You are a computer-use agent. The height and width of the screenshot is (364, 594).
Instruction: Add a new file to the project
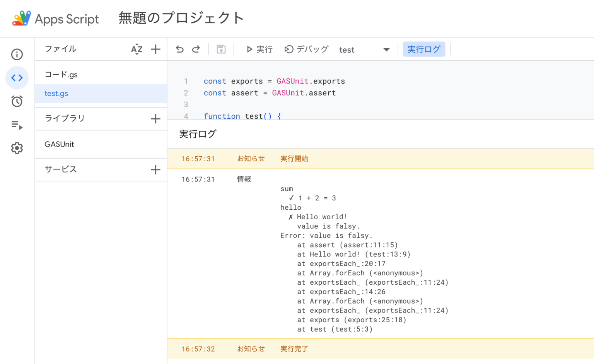(x=155, y=49)
